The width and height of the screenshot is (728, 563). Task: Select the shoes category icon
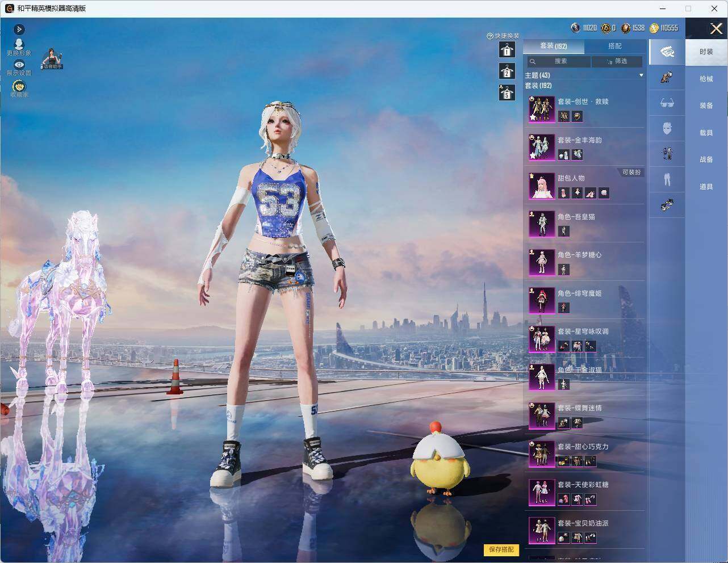[x=667, y=204]
